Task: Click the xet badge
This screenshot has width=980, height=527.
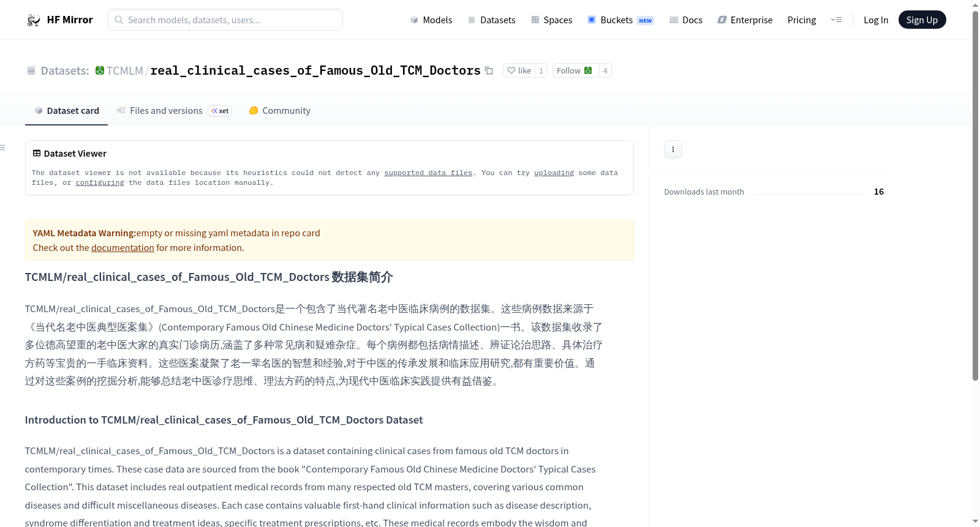Action: point(220,111)
